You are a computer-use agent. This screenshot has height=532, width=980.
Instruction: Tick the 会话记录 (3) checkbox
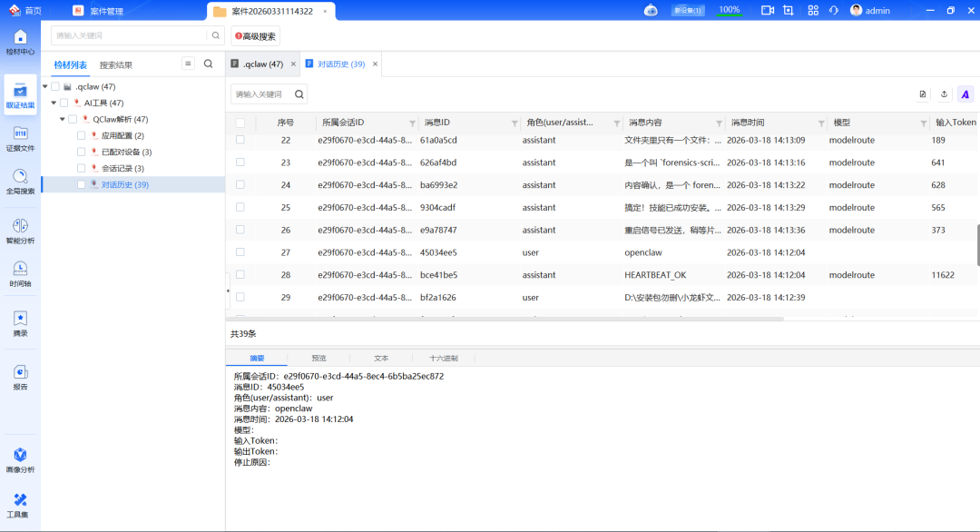82,168
